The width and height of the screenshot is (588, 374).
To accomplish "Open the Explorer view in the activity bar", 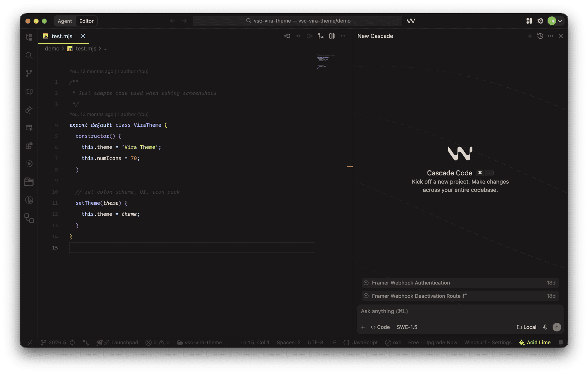I will coord(29,37).
